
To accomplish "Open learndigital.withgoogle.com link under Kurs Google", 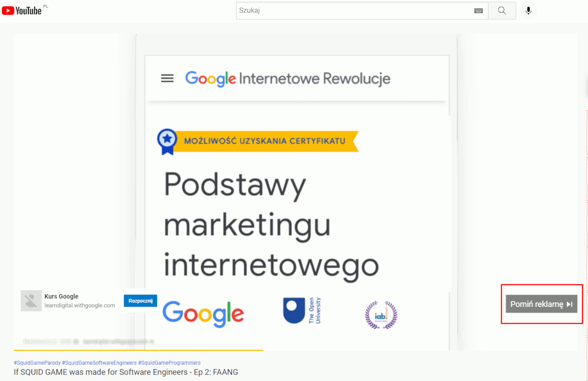I will point(80,305).
